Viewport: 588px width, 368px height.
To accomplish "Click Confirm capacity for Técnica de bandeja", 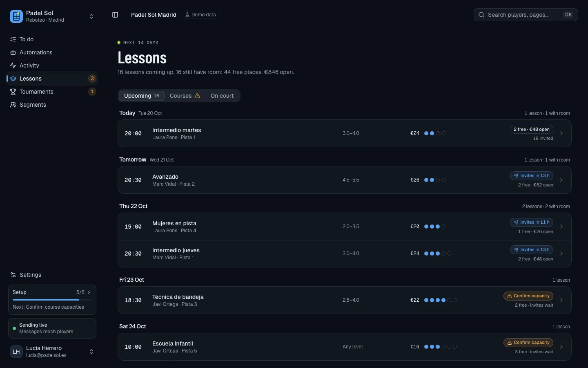I will pos(528,296).
